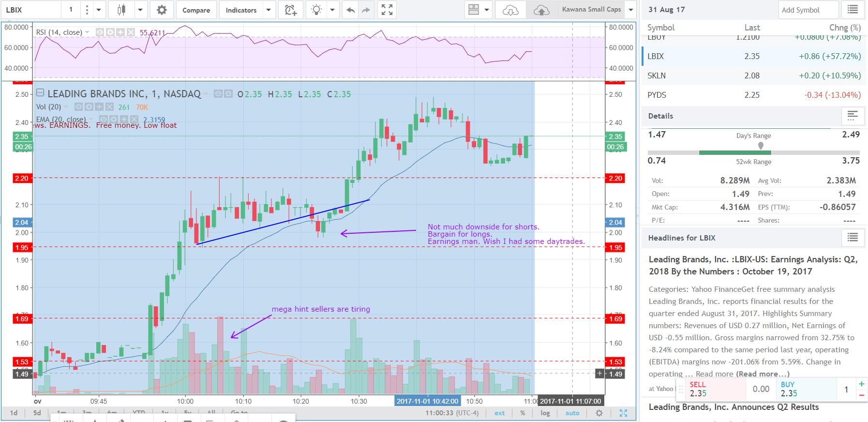Enable log scale
The image size is (868, 422).
click(x=545, y=413)
